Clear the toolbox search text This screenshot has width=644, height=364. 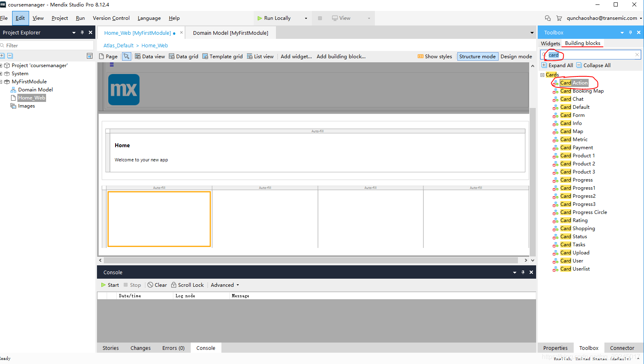pyautogui.click(x=637, y=55)
